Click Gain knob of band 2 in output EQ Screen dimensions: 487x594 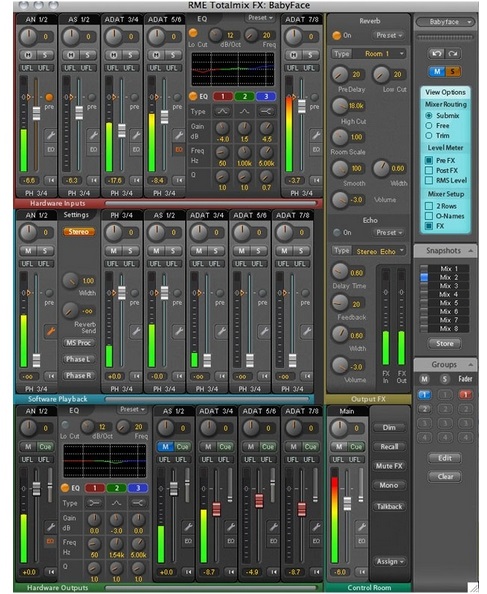point(116,520)
